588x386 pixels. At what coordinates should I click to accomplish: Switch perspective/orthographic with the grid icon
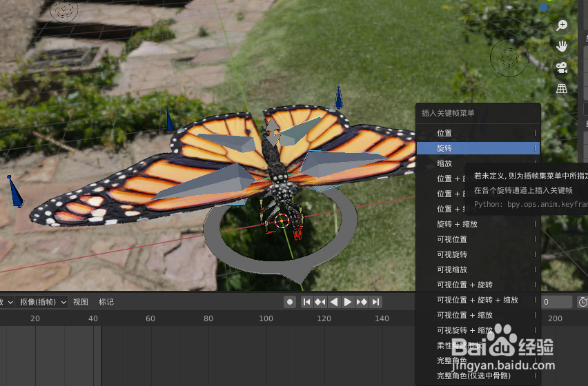(562, 89)
